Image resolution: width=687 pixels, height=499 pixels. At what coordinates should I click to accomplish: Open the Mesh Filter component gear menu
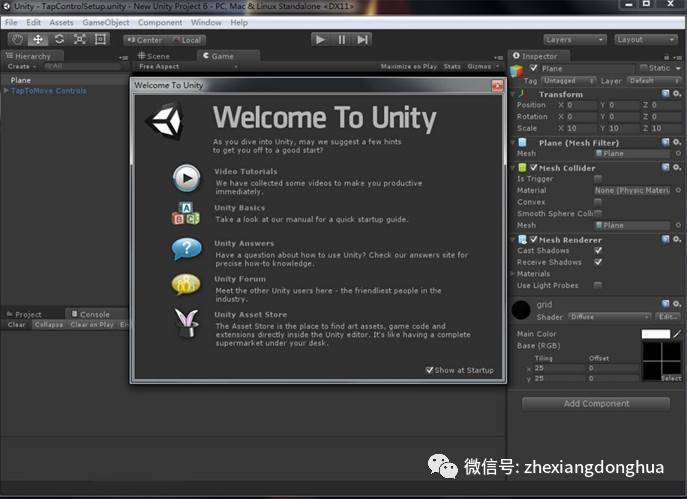click(677, 142)
